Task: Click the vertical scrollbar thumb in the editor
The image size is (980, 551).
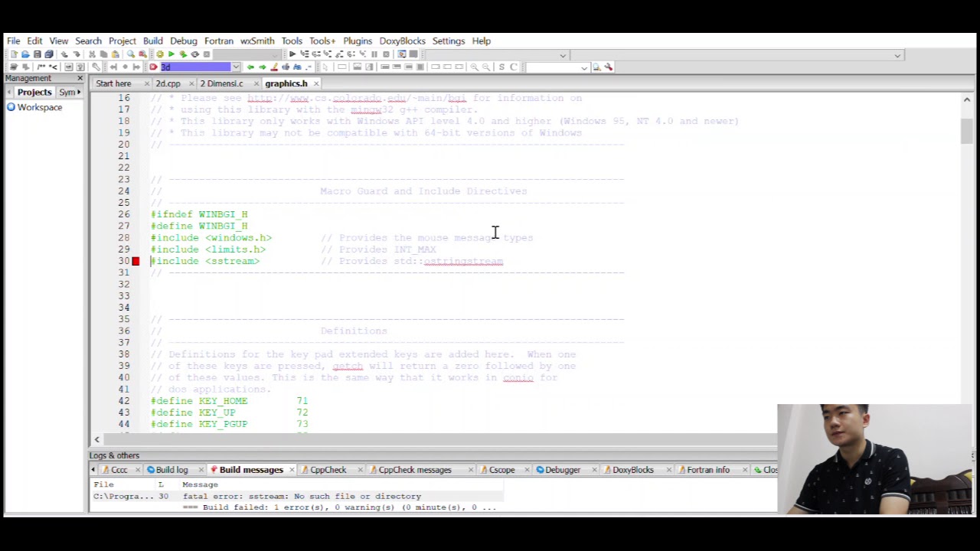Action: point(966,132)
